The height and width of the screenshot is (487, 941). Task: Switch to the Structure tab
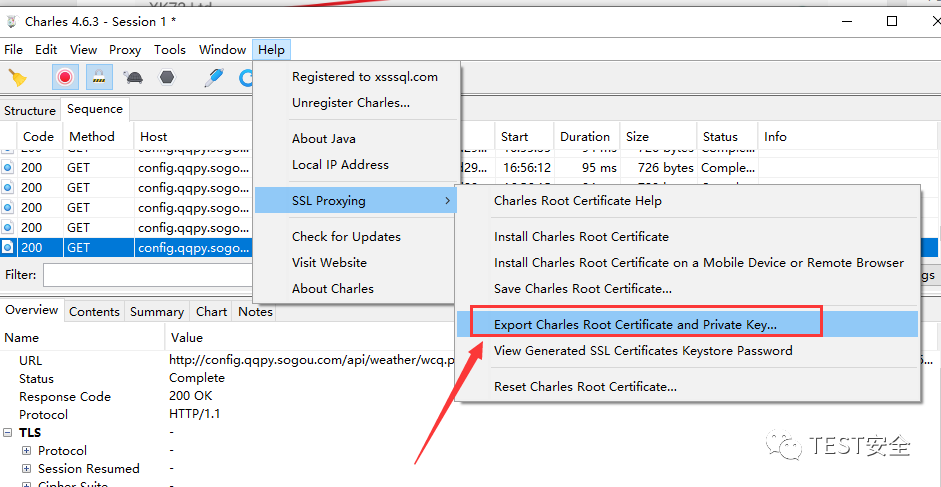click(x=30, y=110)
